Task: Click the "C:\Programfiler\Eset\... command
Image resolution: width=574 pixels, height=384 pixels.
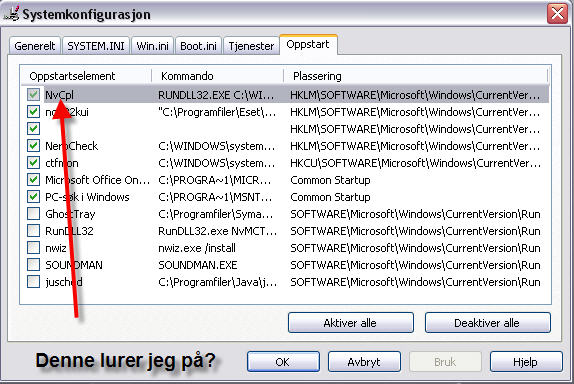Action: point(217,112)
